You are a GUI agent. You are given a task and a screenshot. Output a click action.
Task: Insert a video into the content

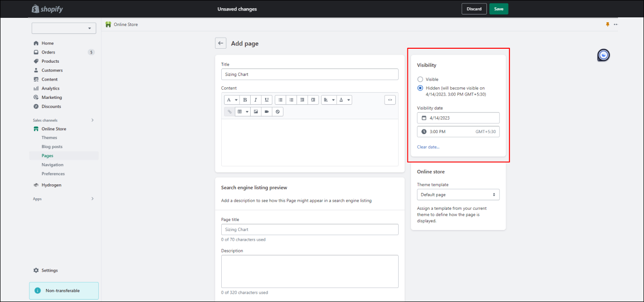[267, 111]
